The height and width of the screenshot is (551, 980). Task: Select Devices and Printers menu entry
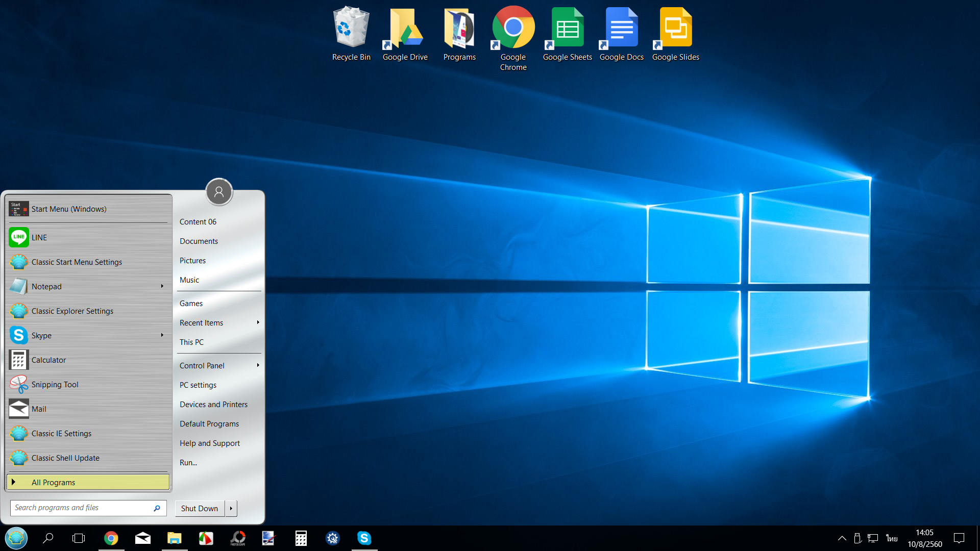[x=213, y=404]
